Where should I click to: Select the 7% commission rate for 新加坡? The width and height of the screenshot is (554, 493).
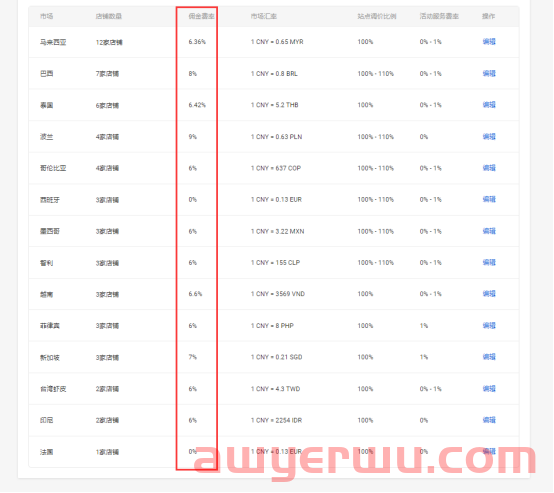point(193,357)
